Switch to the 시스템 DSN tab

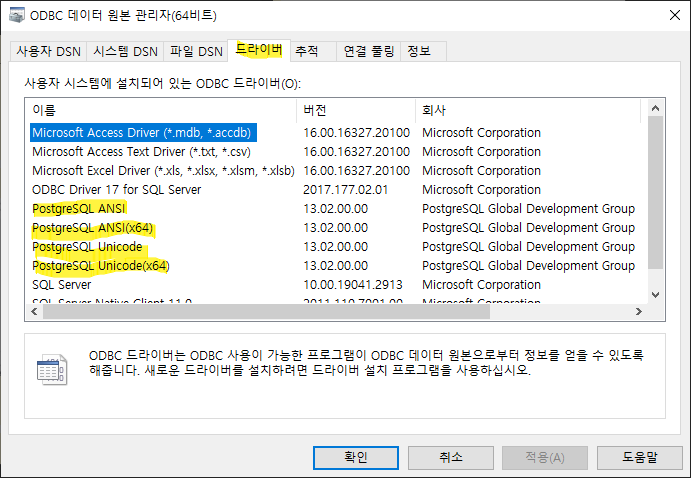coord(125,52)
